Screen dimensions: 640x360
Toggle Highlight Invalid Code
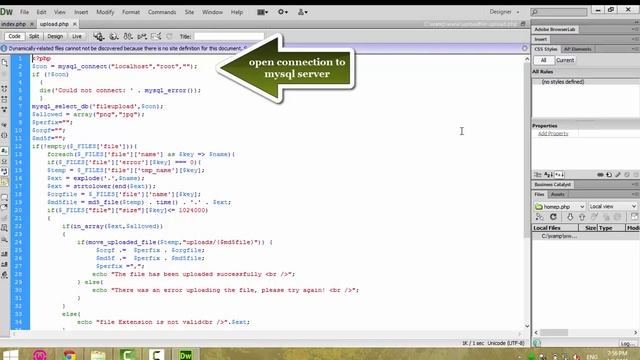4,161
